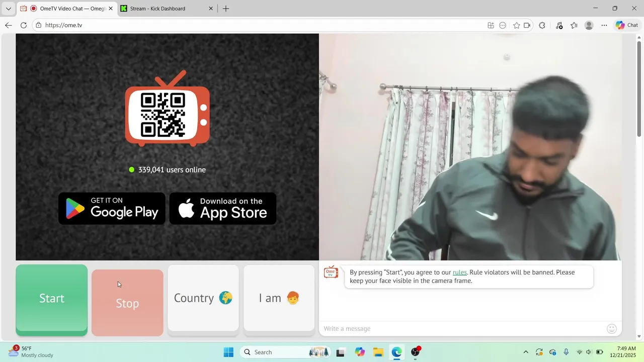
Task: Open the media control music icon
Action: [559, 25]
